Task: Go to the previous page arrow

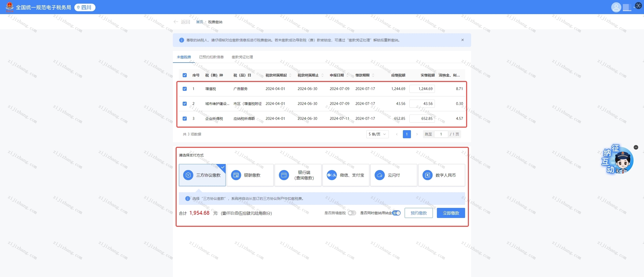Action: [x=397, y=134]
